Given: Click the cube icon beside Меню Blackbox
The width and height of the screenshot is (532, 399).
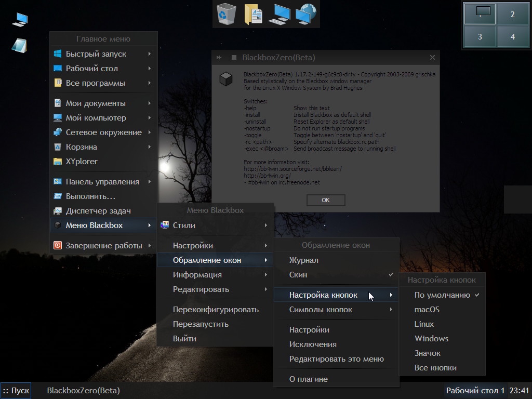Looking at the screenshot, I should 58,225.
